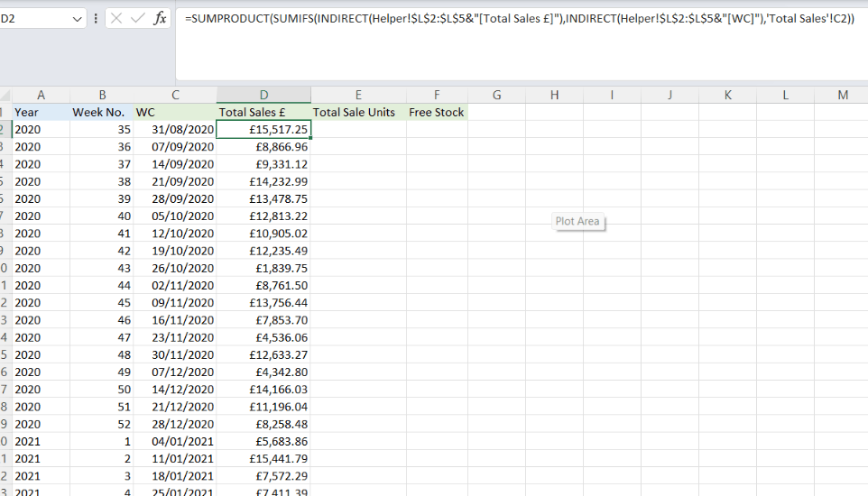Select the date cell 31/08/2020
This screenshot has height=496, width=868.
pyautogui.click(x=175, y=130)
